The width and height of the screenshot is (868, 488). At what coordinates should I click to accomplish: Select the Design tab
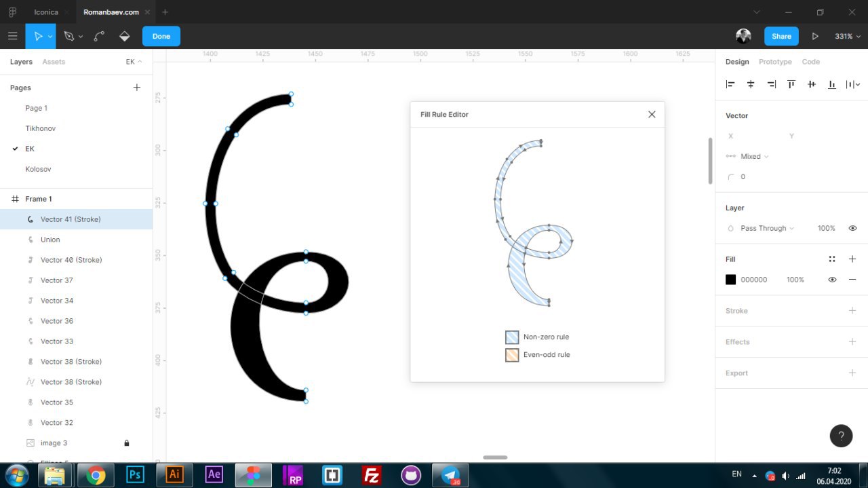pyautogui.click(x=737, y=62)
